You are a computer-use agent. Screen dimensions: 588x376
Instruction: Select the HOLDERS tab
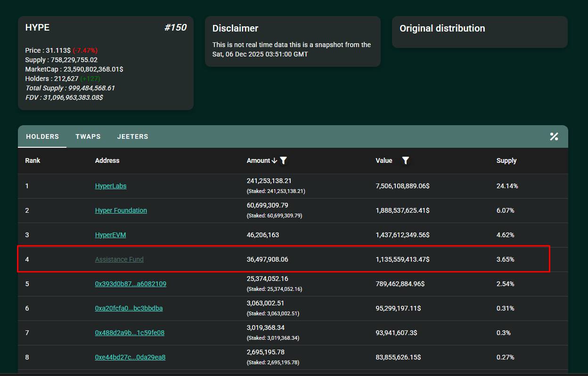pos(42,136)
